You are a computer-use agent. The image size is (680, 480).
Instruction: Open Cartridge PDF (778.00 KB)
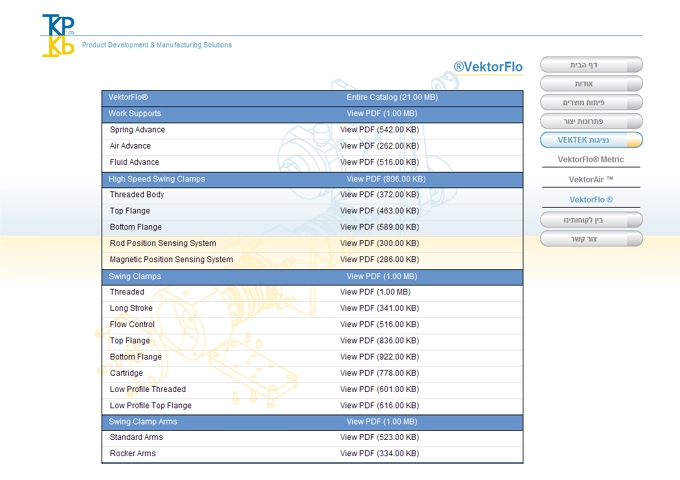pos(379,373)
